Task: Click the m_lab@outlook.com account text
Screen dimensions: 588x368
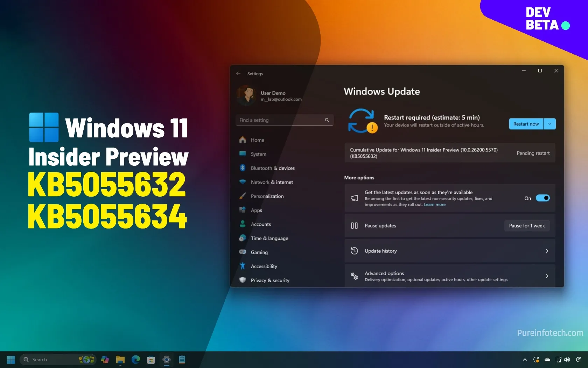Action: click(x=281, y=100)
